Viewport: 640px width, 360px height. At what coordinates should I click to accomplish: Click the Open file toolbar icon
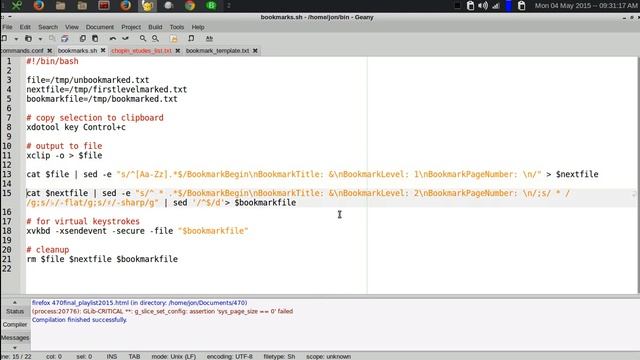click(x=28, y=38)
